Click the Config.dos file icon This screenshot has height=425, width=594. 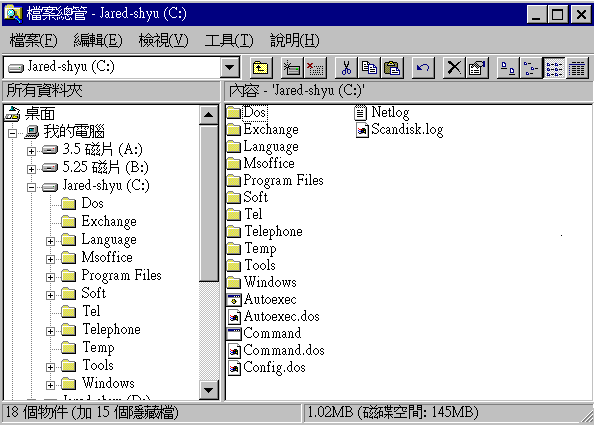coord(234,368)
